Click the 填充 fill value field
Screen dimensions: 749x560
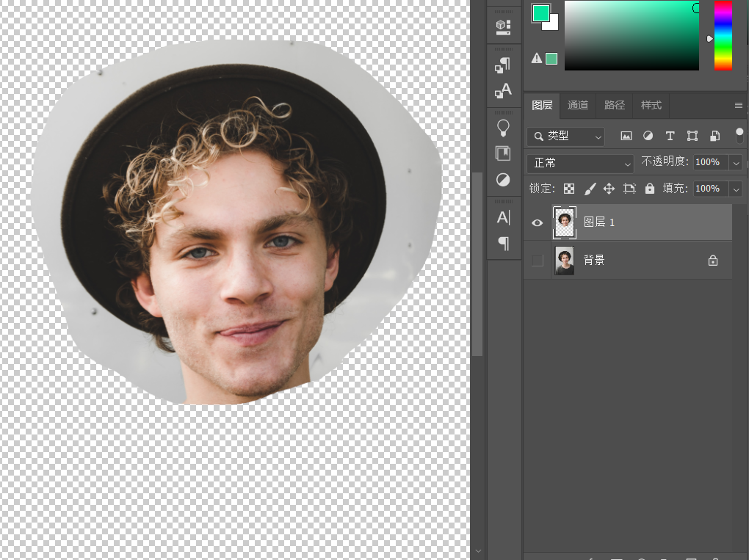point(711,189)
